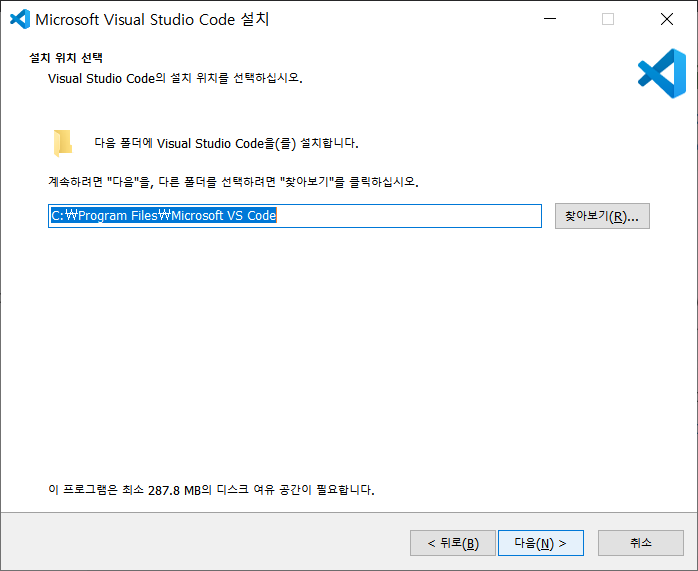Cancel setup with the 취소 button
698x571 pixels.
[641, 543]
